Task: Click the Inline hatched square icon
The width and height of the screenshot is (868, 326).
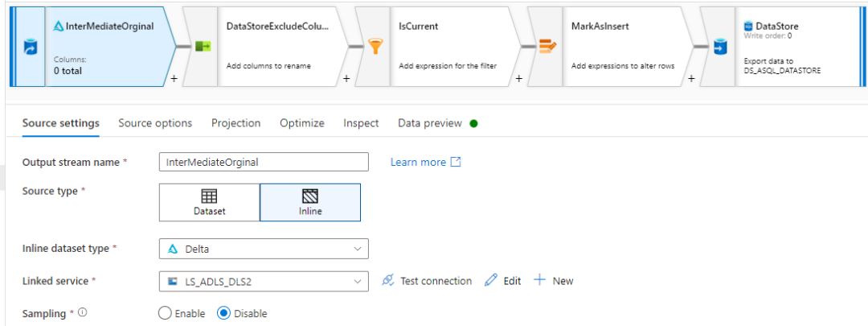Action: 310,196
